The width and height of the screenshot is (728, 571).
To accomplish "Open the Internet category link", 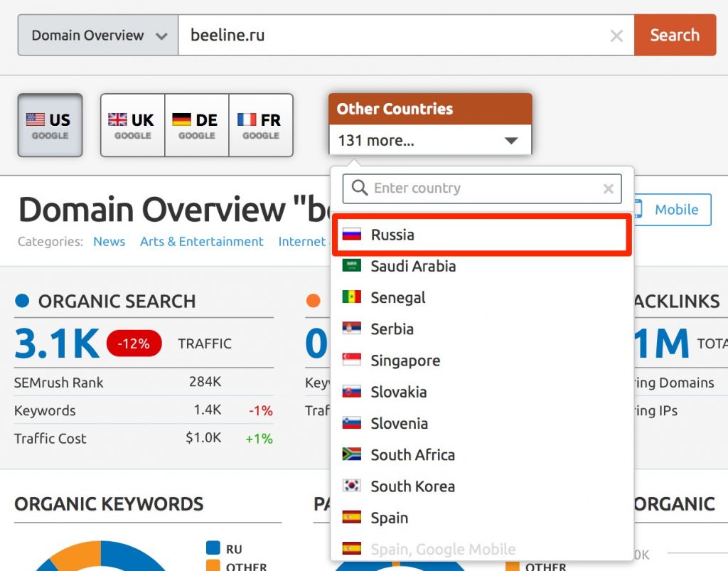I will tap(301, 241).
